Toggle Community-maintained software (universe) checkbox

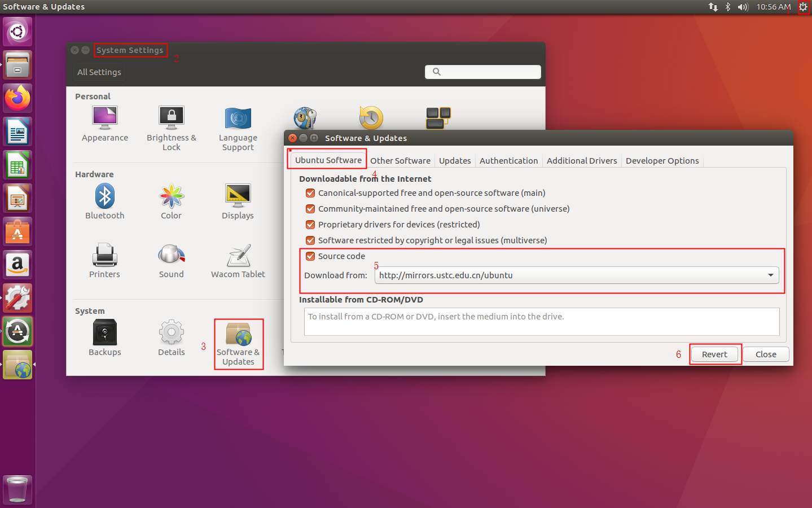(310, 209)
